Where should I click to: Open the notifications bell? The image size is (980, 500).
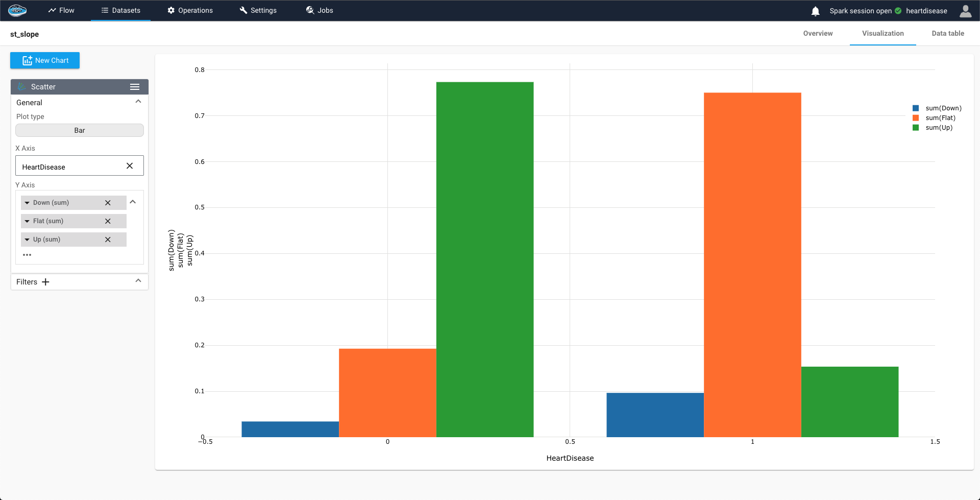point(815,11)
